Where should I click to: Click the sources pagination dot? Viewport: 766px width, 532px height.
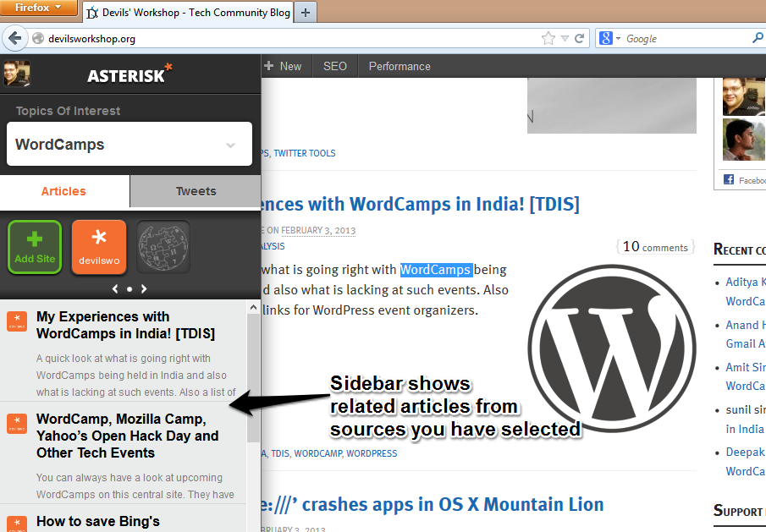click(x=130, y=289)
